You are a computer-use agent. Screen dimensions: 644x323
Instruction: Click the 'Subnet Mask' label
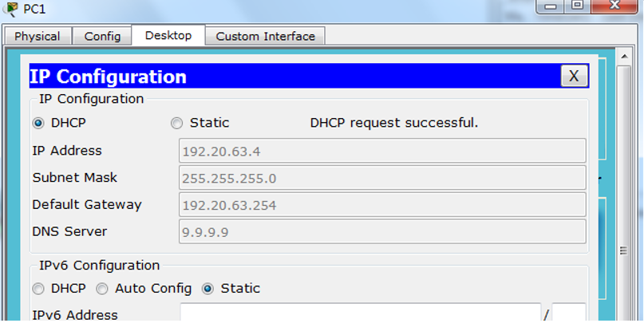pos(75,177)
